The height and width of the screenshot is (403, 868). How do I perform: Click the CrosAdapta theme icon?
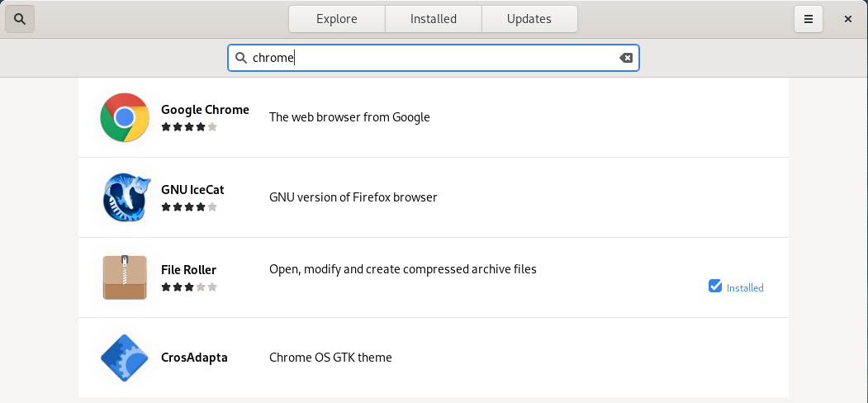tap(125, 358)
